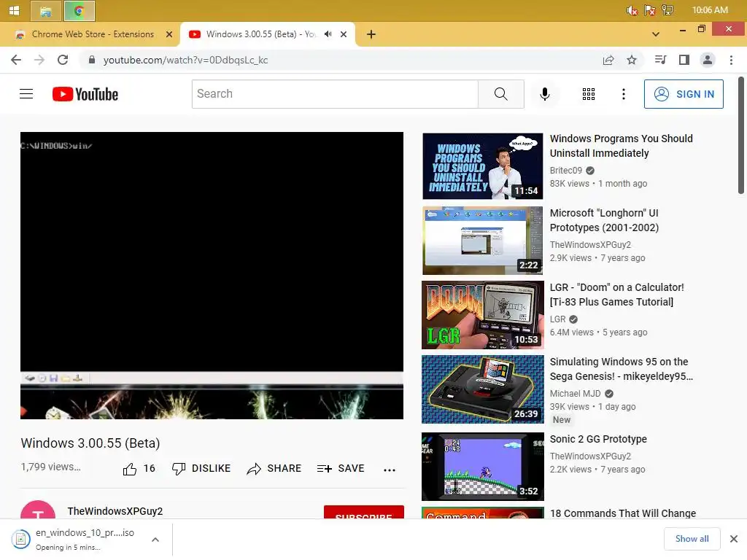Open the Chrome profile avatar
This screenshot has height=560, width=747.
pos(708,60)
